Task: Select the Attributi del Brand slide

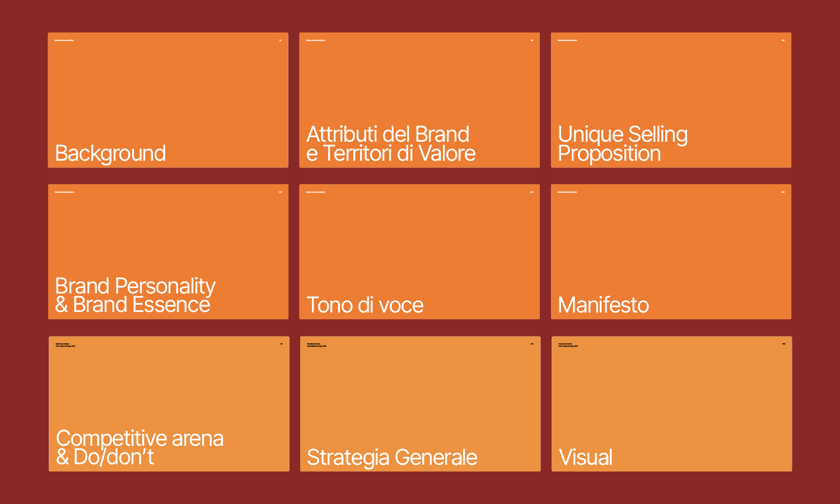Action: coord(419,100)
